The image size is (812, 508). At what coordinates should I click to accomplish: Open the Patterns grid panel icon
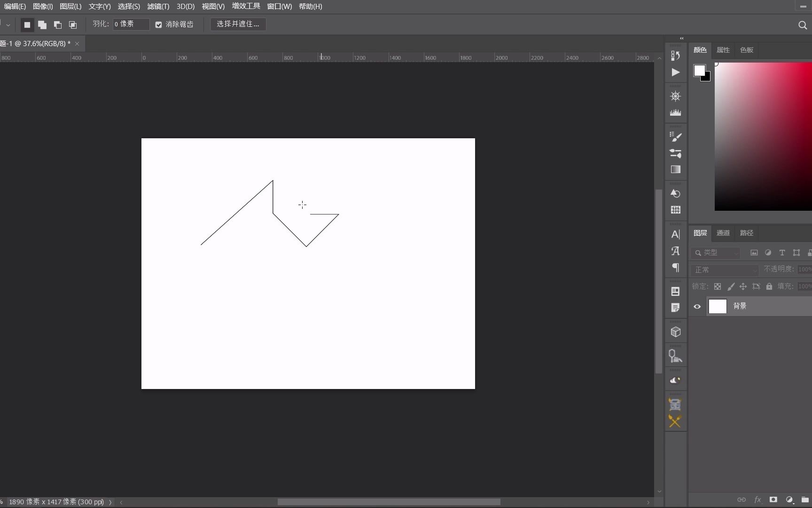(x=675, y=210)
